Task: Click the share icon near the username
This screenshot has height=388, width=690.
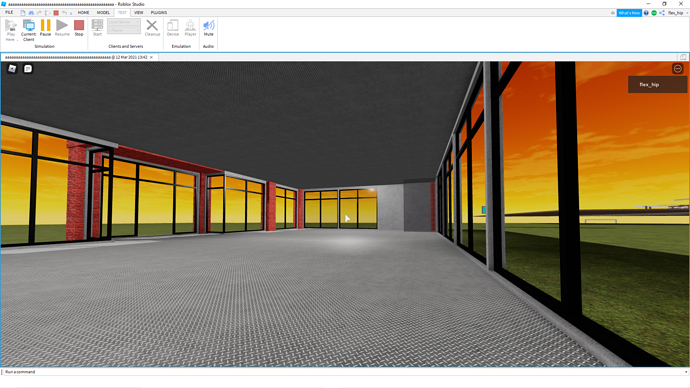Action: tap(662, 13)
